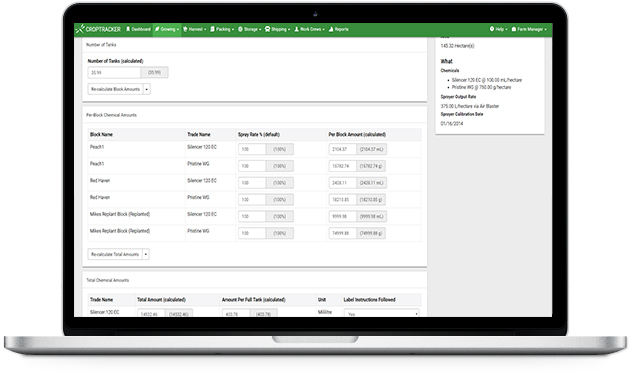Viewport: 632px width, 378px height.
Task: Expand Re-calculate Block Amounts dropdown arrow
Action: click(147, 89)
